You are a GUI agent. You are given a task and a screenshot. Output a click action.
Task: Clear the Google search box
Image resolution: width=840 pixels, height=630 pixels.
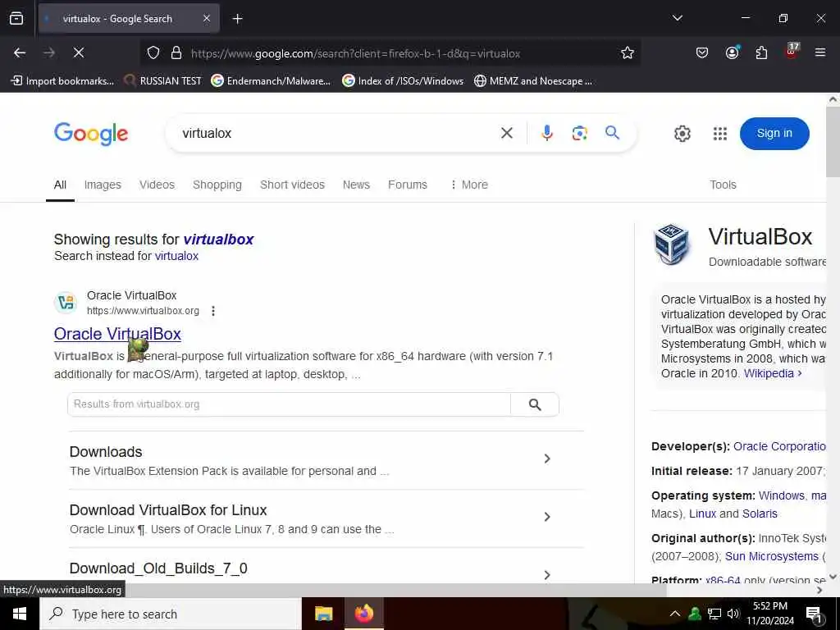[507, 133]
